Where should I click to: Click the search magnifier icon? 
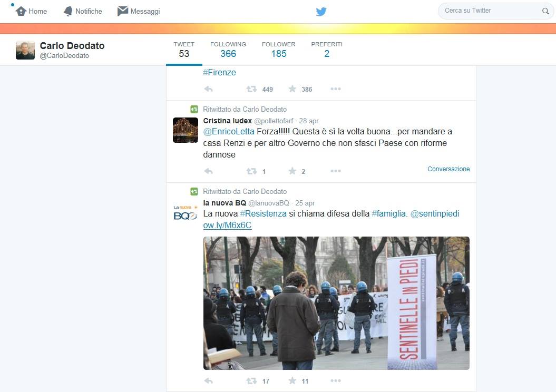click(545, 11)
